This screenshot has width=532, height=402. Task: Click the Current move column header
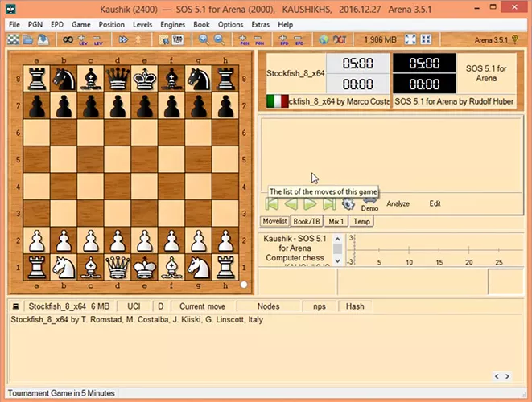coord(202,306)
